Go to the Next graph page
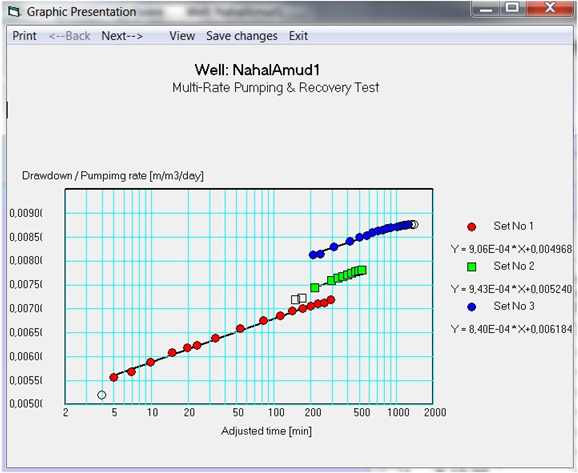 (122, 36)
